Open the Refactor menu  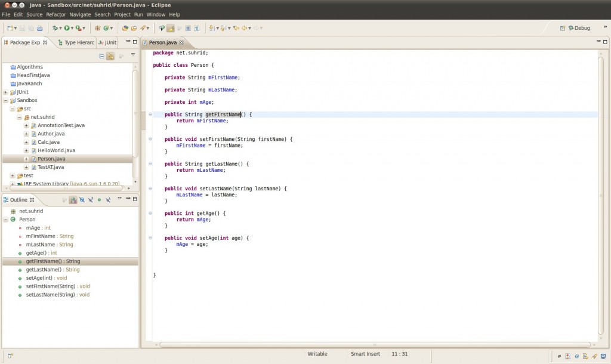55,14
